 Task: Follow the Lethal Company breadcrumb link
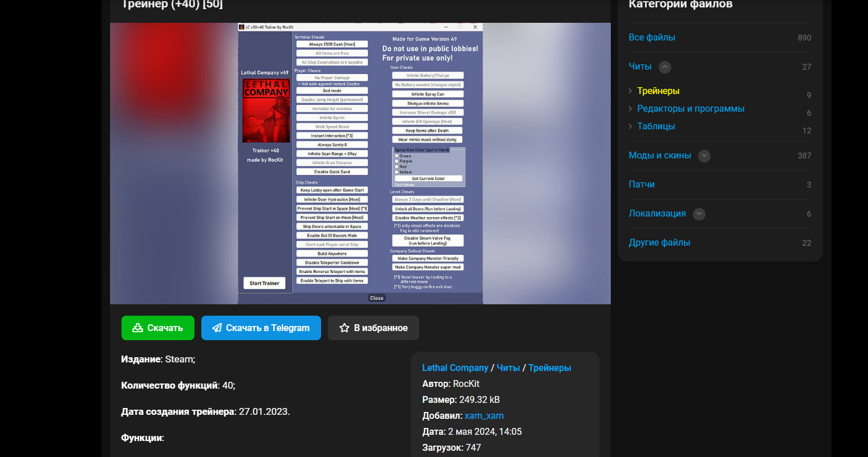(455, 368)
